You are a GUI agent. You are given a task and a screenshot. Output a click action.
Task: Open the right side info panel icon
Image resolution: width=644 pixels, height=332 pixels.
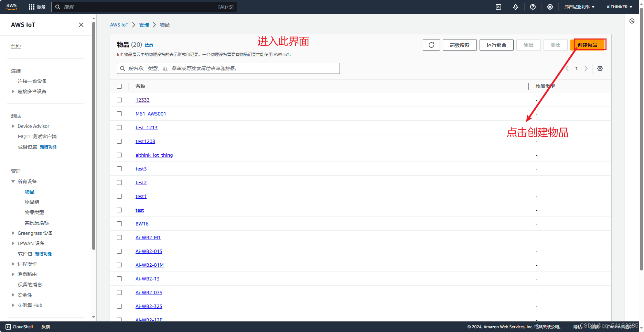tap(632, 21)
